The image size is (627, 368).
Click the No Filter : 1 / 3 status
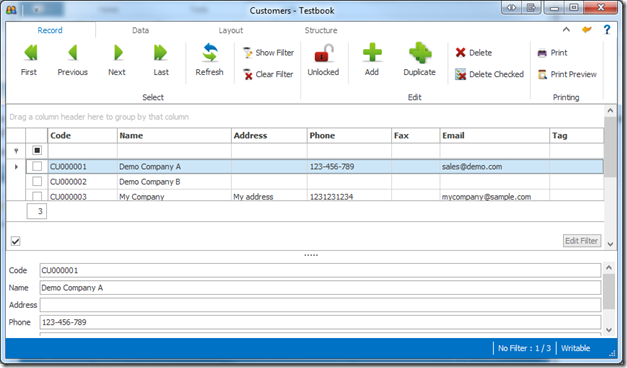tap(524, 348)
